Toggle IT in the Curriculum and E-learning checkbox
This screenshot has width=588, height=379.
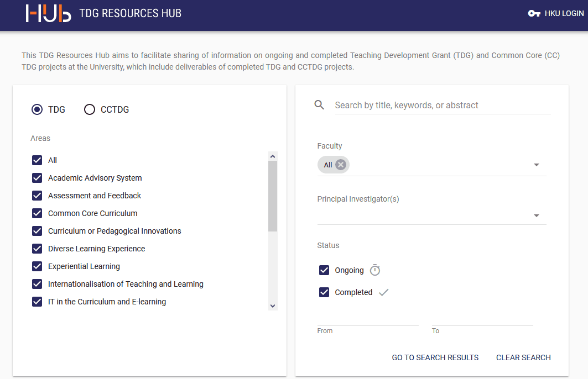[37, 302]
